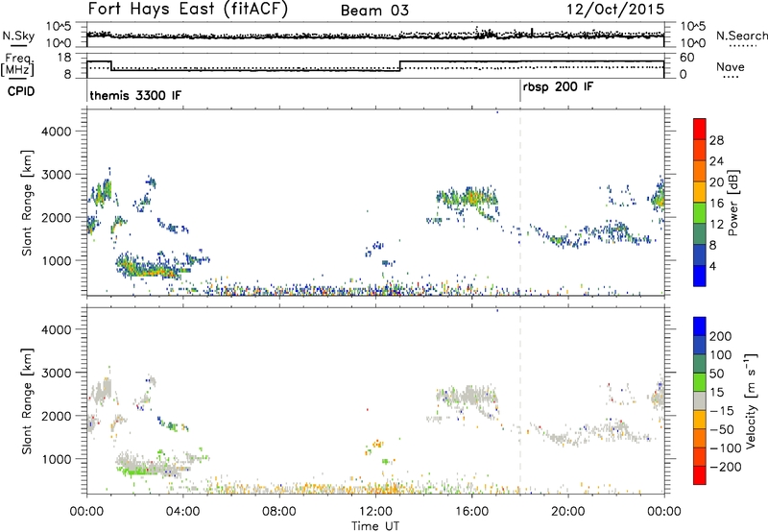Pick the green Velocity segment between 15 and 50
Screen dimensions: 768x532
pyautogui.click(x=700, y=382)
